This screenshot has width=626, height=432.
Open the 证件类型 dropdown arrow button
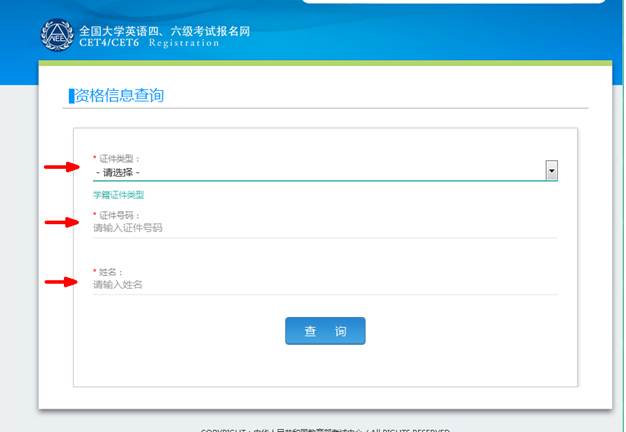tap(552, 170)
